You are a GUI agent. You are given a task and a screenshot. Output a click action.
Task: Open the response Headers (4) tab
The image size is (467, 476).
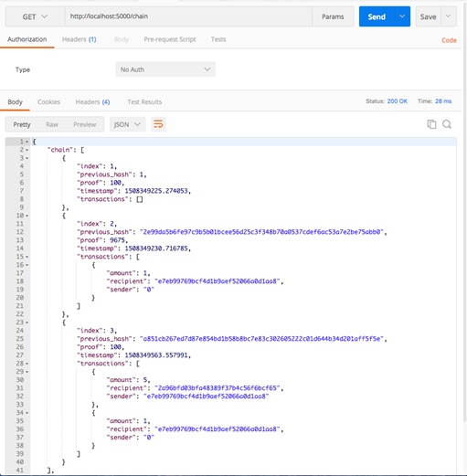coord(92,102)
